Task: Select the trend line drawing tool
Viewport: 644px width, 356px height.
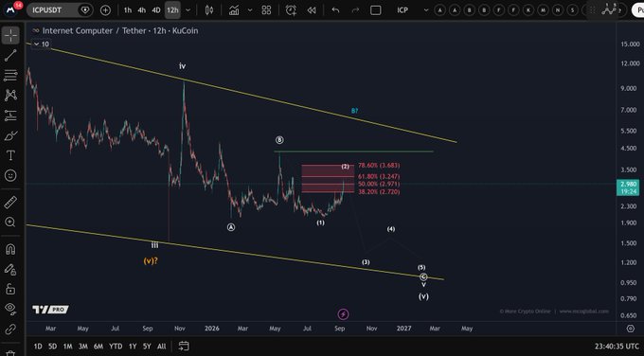Action: (10, 56)
